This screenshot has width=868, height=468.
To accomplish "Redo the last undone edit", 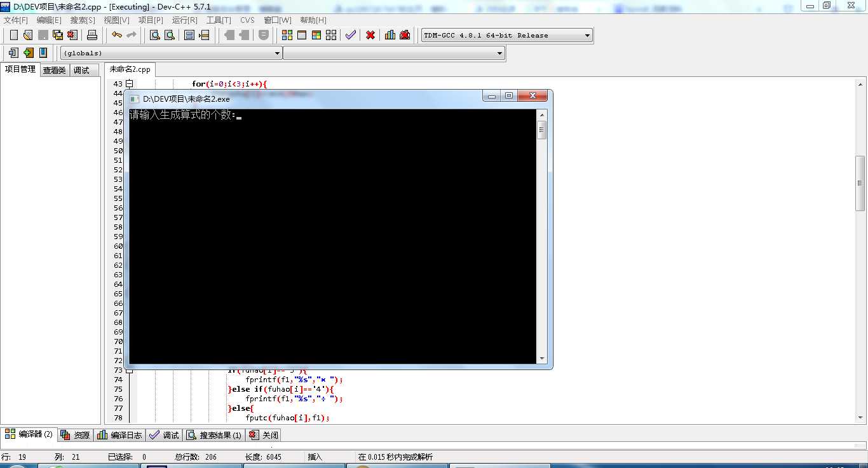I will click(132, 35).
